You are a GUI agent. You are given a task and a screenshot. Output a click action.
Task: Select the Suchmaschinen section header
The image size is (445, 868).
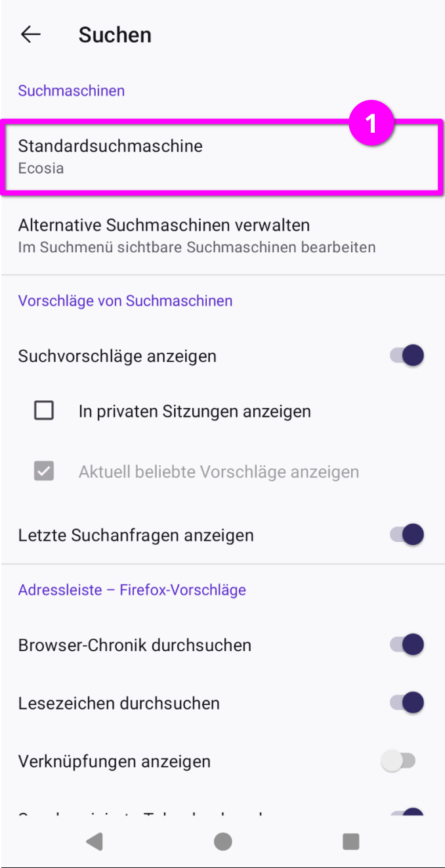(71, 91)
